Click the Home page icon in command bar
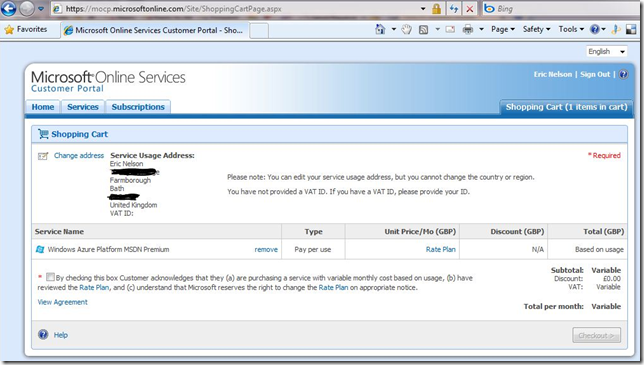 click(x=380, y=29)
